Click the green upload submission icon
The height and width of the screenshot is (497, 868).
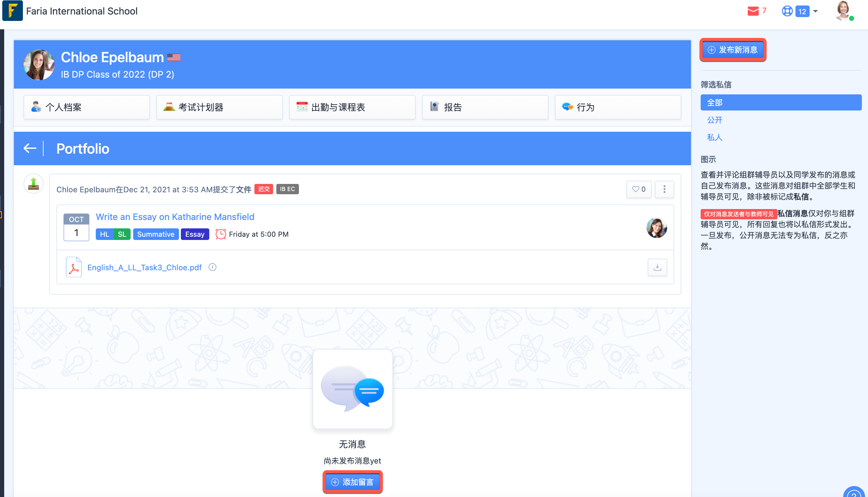[x=34, y=184]
